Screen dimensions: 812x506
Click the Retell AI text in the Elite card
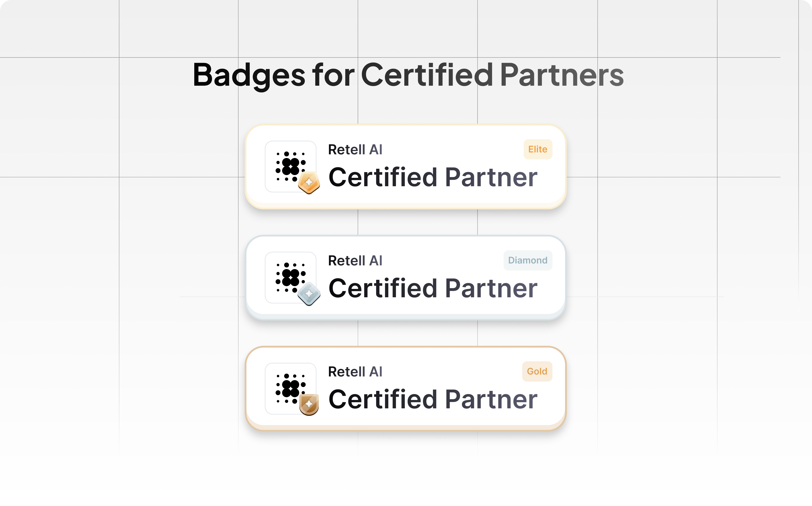[x=355, y=150]
